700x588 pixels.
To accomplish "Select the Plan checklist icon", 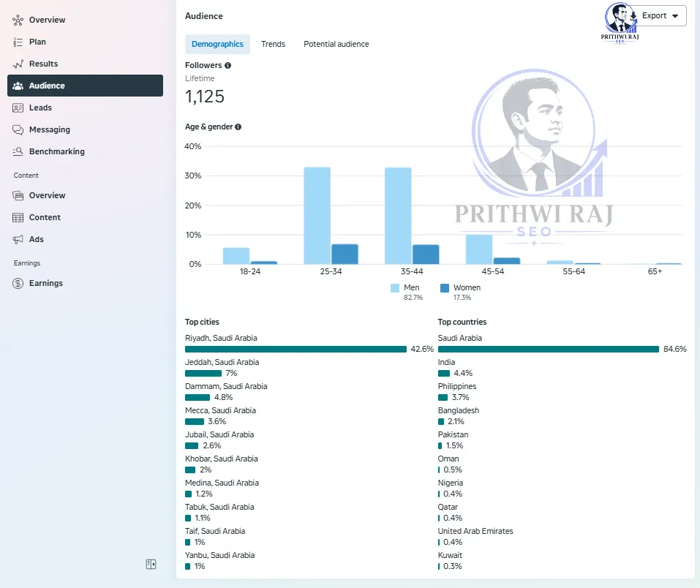I will (x=18, y=42).
